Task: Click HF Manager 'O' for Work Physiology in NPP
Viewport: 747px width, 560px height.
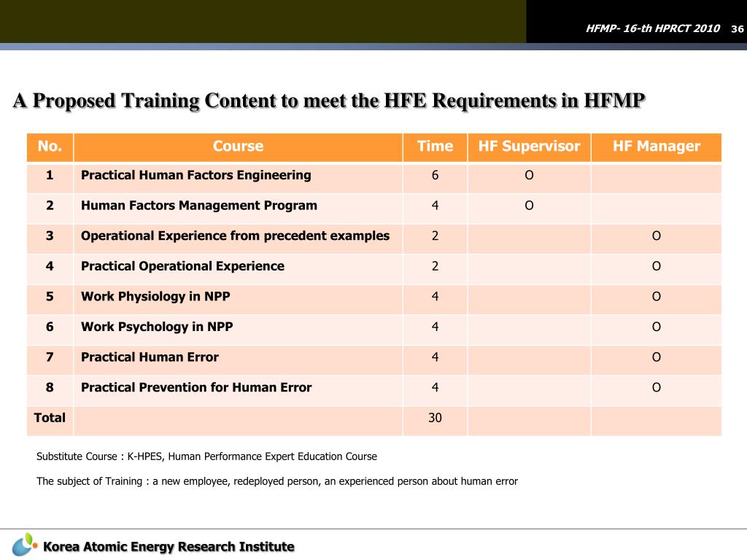Action: pyautogui.click(x=657, y=297)
